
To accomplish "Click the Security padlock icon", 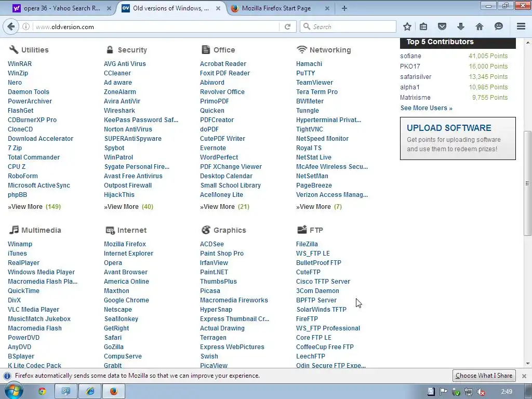I will [x=110, y=49].
